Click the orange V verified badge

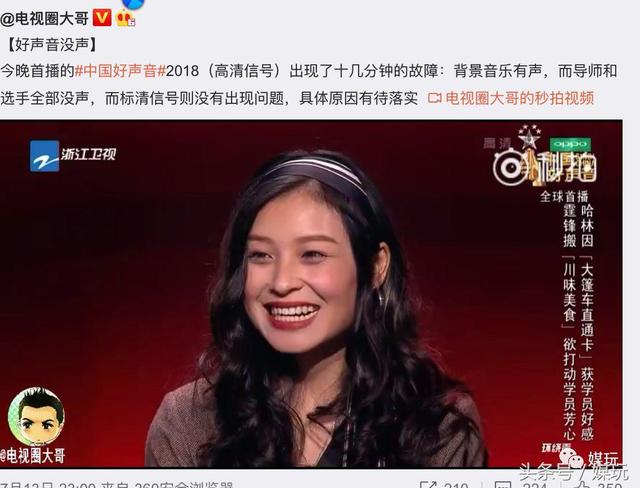(102, 18)
